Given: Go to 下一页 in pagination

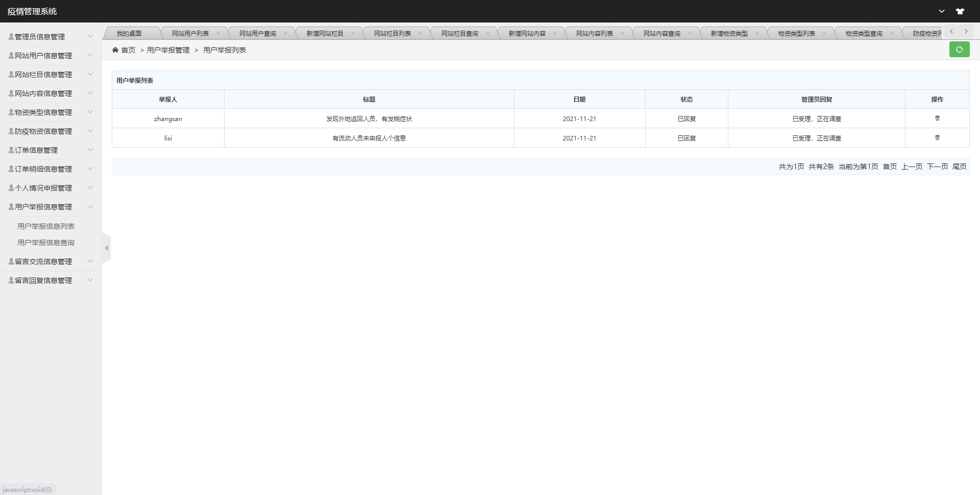Looking at the screenshot, I should pos(937,167).
